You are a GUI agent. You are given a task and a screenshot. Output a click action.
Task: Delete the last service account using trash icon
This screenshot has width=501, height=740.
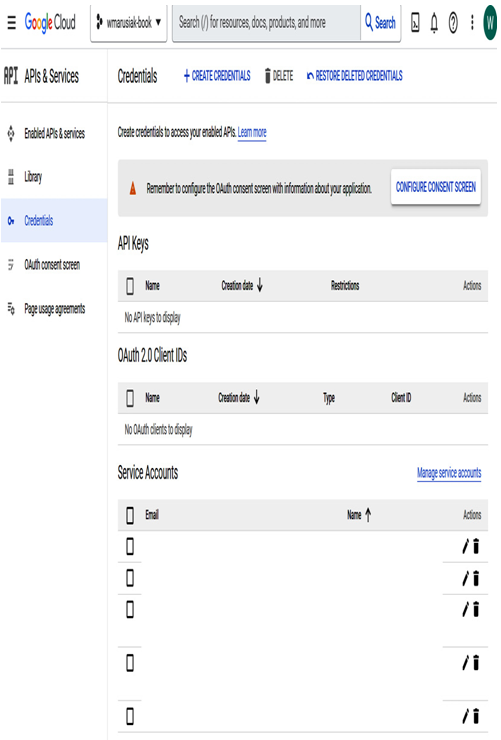coord(476,716)
